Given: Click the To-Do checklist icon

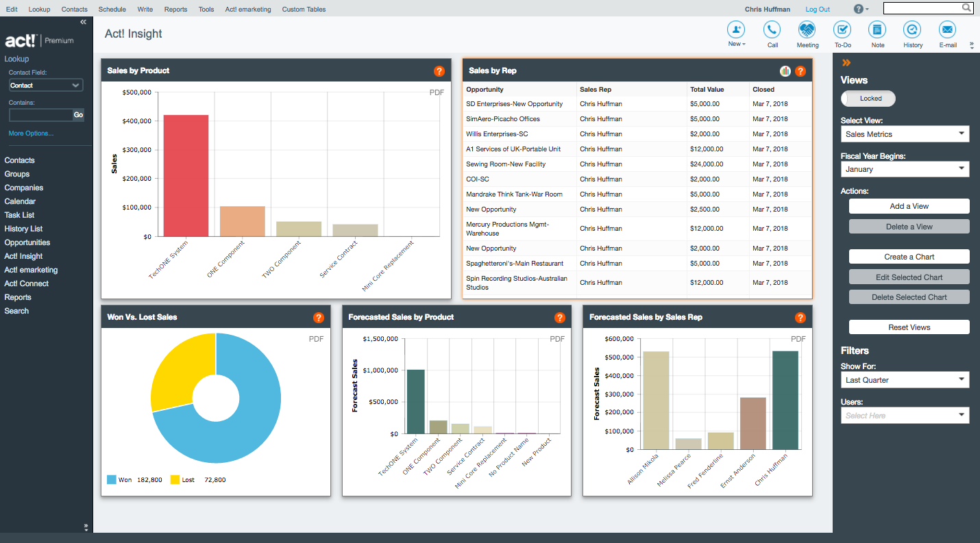Looking at the screenshot, I should (842, 29).
